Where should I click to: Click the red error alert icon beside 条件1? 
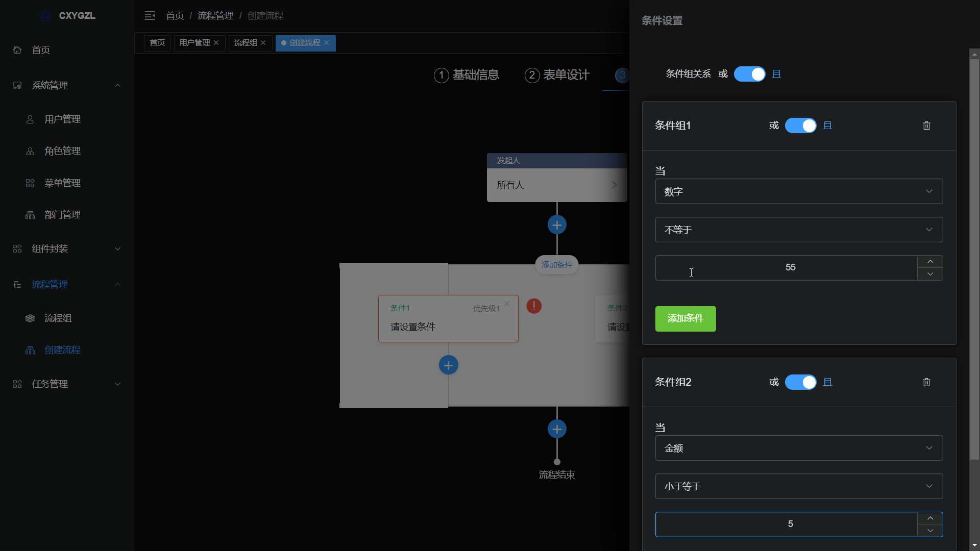[x=534, y=306]
